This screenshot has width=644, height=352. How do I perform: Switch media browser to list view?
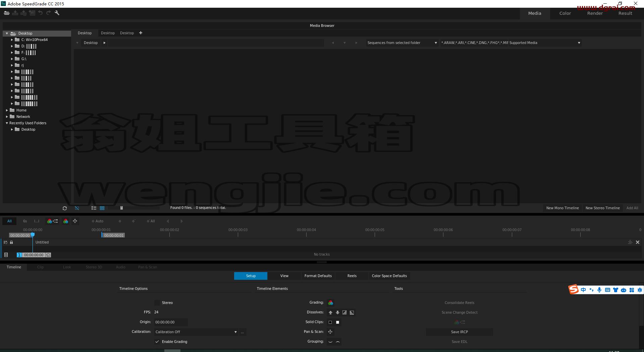[94, 208]
